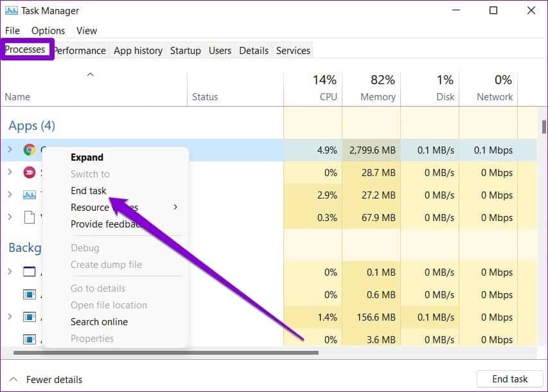
Task: Click the Fewer details link
Action: 54,379
